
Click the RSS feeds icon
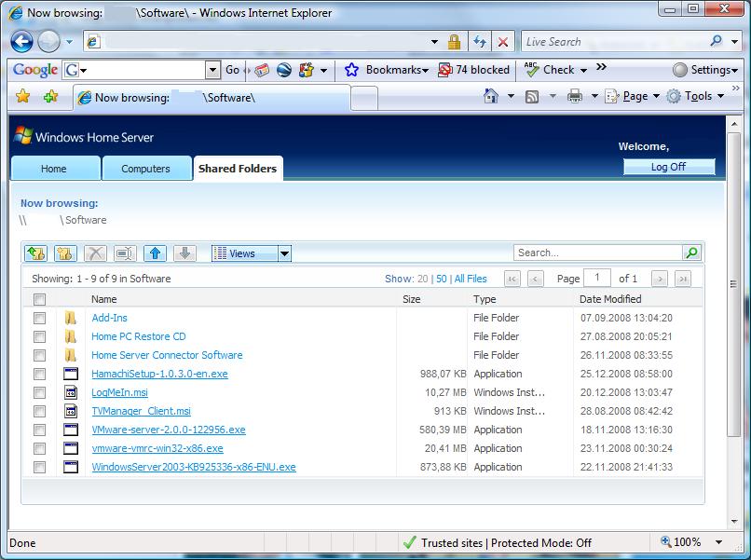coord(532,97)
